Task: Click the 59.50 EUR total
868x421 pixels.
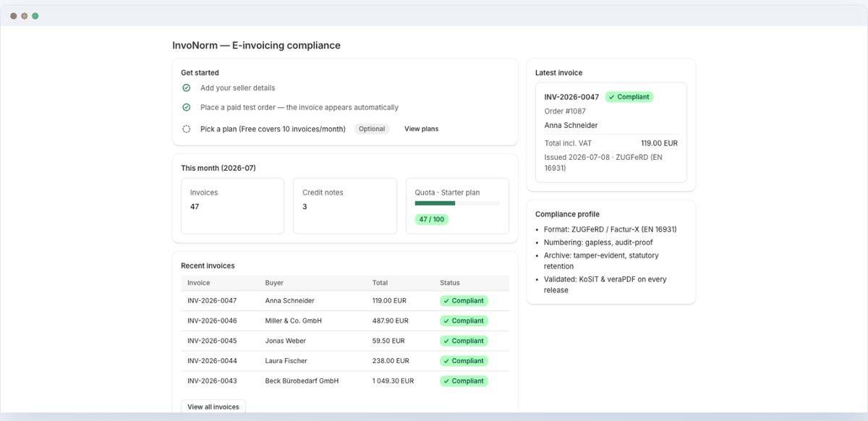Action: click(388, 341)
